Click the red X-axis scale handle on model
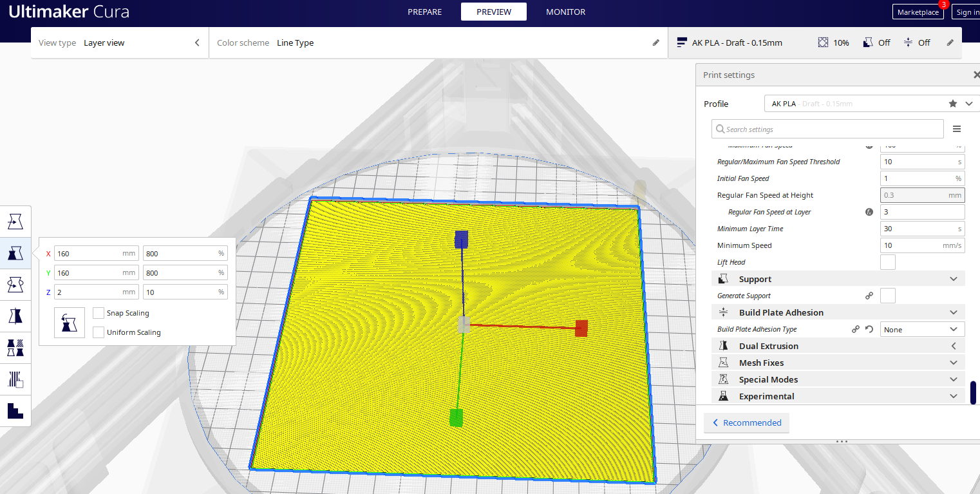The height and width of the screenshot is (494, 980). coord(581,328)
